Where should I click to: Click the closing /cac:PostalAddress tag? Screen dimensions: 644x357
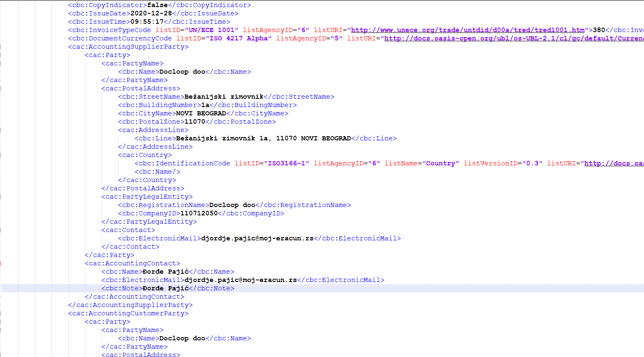[143, 188]
